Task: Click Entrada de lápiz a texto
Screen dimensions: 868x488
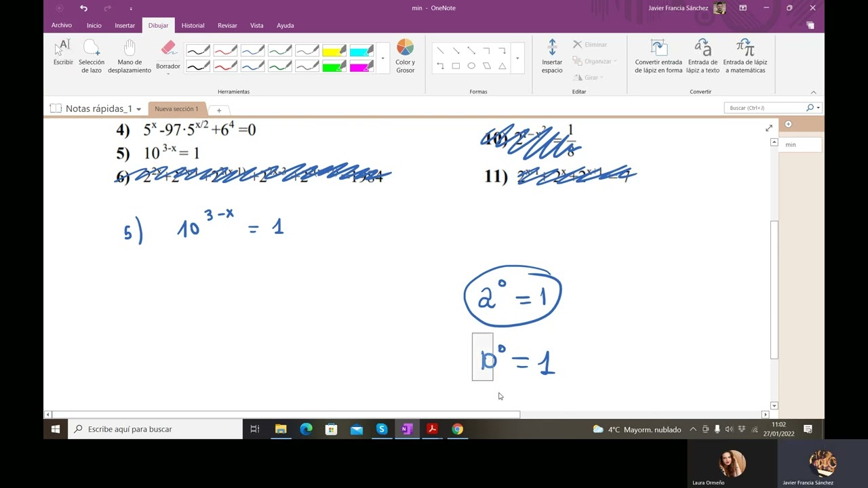Action: (703, 56)
